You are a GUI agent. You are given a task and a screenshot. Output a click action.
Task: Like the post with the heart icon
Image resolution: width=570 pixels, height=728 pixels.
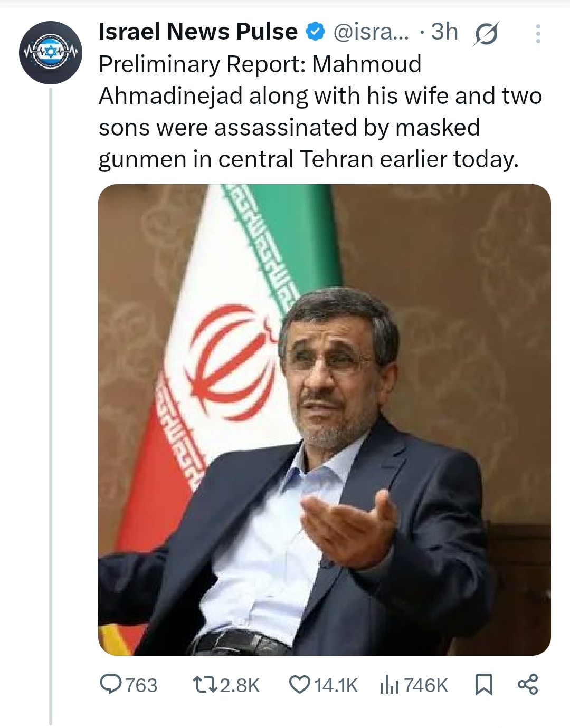(299, 685)
